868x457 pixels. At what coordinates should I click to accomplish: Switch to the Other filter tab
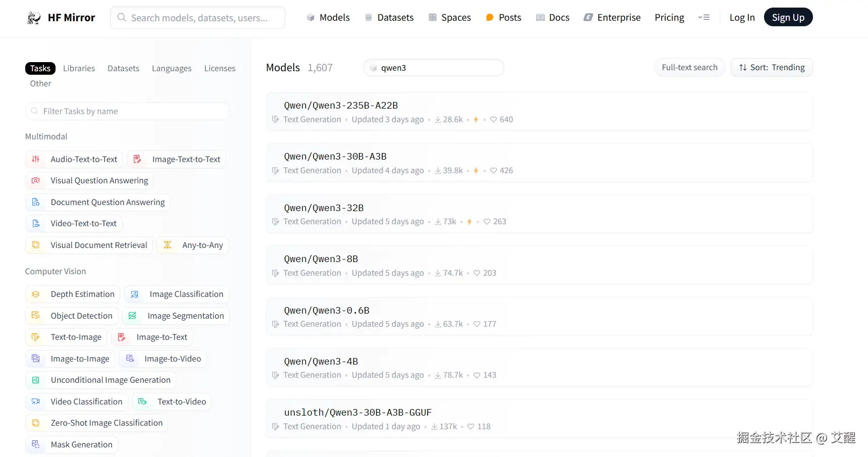pyautogui.click(x=40, y=83)
